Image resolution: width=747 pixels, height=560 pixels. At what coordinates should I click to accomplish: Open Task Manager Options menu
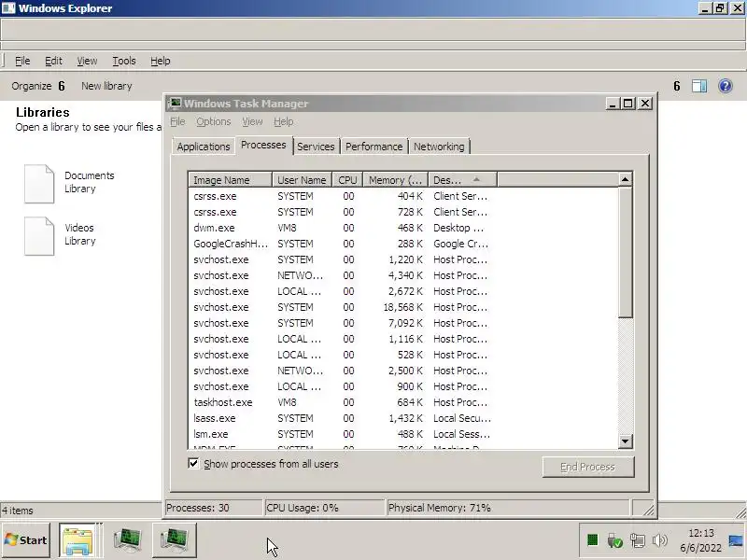(214, 121)
